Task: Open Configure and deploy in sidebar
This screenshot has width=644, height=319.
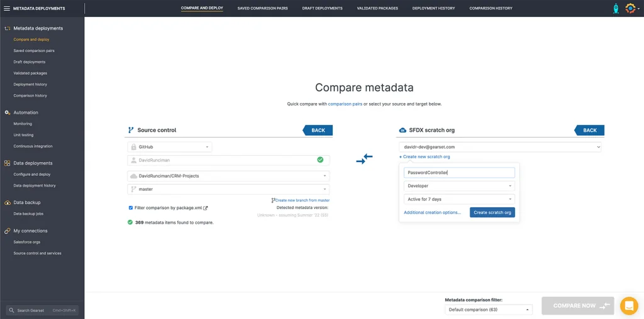Action: [32, 175]
